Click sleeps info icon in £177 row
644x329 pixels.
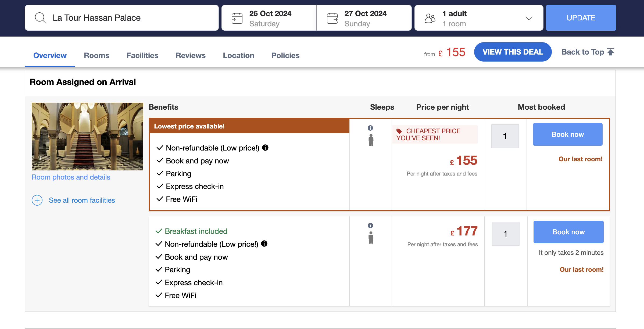coord(370,226)
